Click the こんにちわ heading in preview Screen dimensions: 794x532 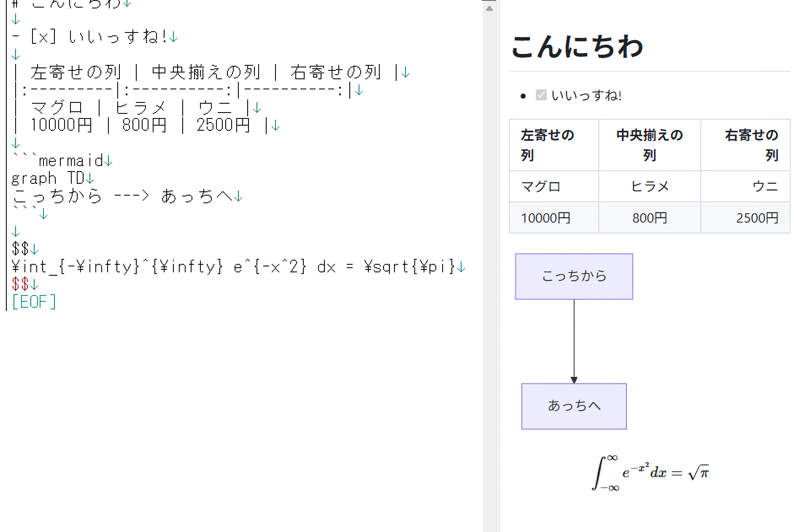point(577,46)
